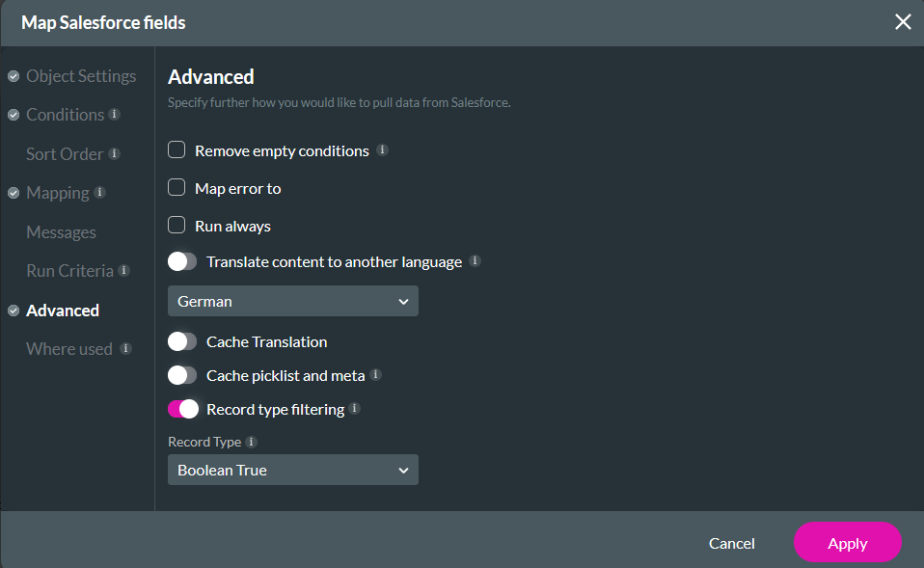Click the Map Salesforce fields title
The image size is (924, 568).
point(104,22)
